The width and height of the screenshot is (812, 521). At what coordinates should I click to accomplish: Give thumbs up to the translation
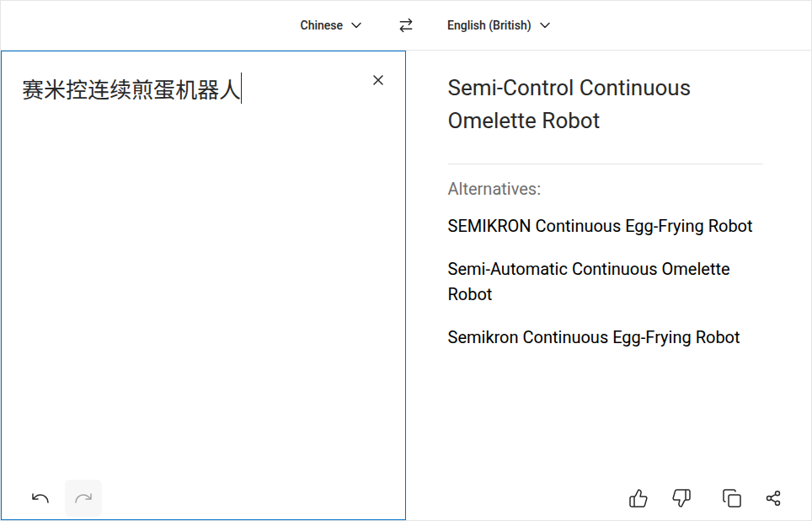pos(638,498)
